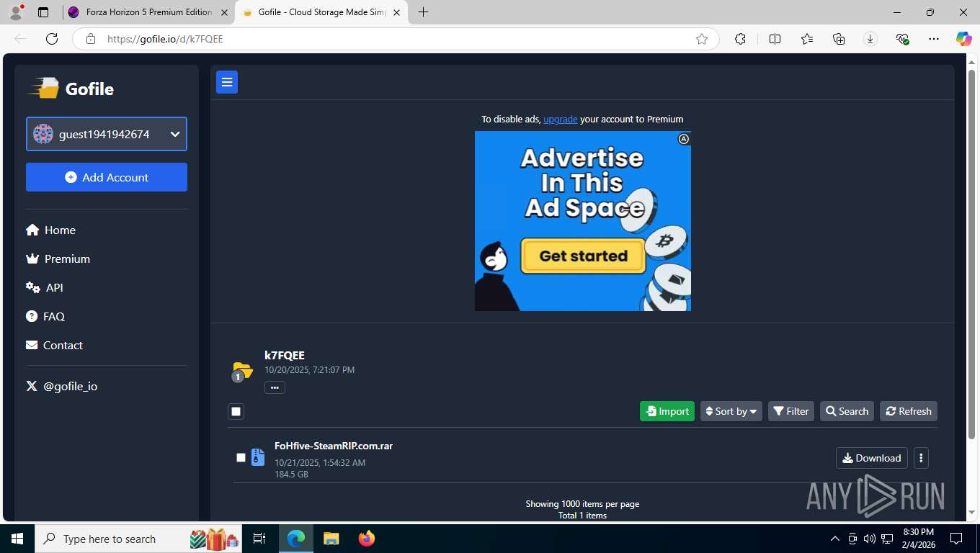980x553 pixels.
Task: Open the Windows Start menu
Action: [x=17, y=539]
